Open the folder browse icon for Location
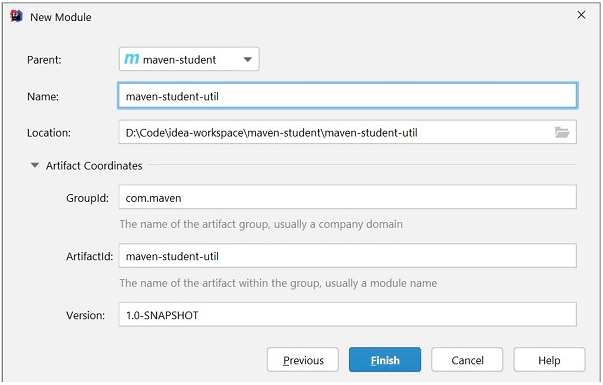Screen dimensions: 603x385 [562, 133]
